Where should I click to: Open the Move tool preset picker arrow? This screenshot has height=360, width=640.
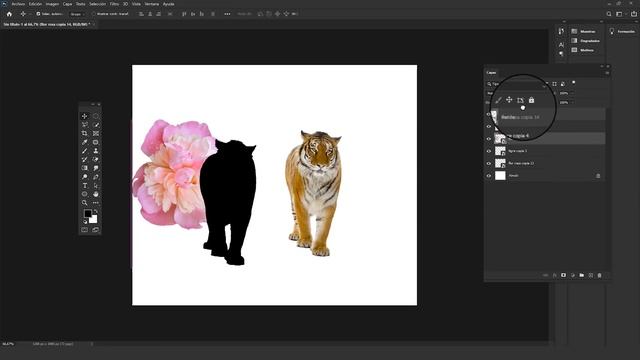(29, 14)
